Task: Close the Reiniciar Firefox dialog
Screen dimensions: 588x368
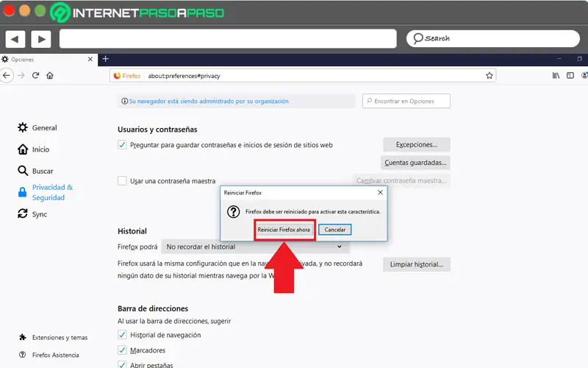Action: [x=380, y=192]
